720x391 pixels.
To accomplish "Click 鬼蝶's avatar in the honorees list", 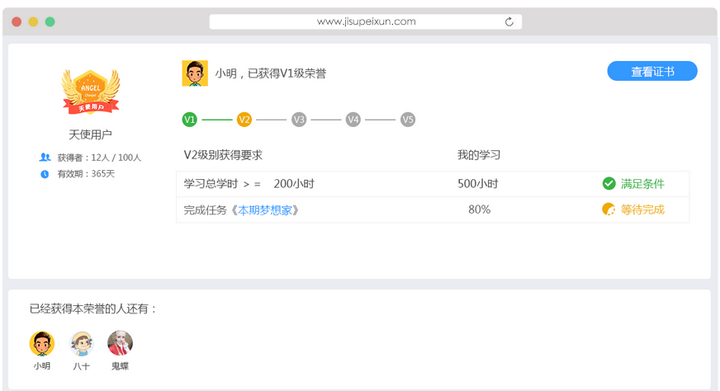I will [120, 343].
